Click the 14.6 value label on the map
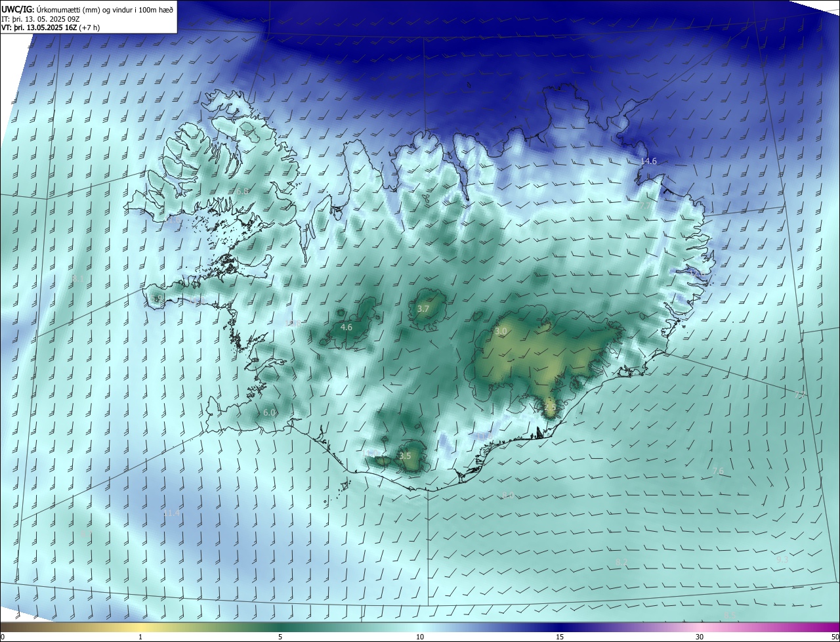This screenshot has height=642, width=840. click(648, 161)
